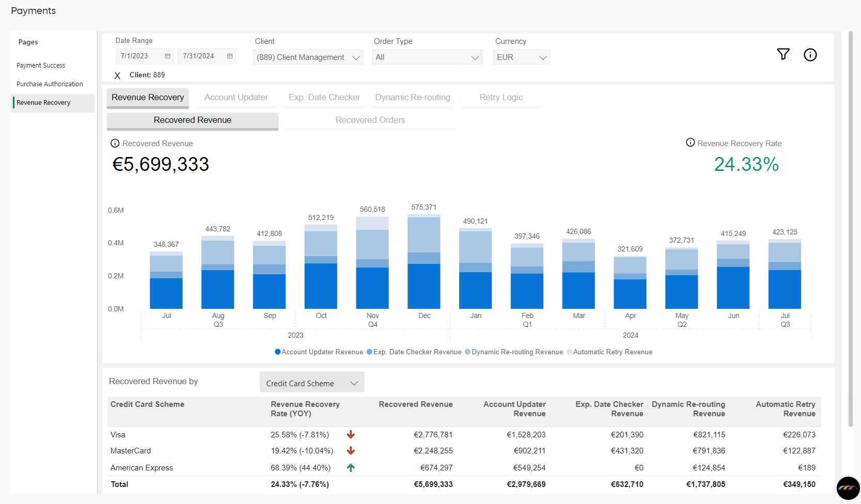Expand the Order Type dropdown
This screenshot has height=504, width=861.
click(427, 57)
